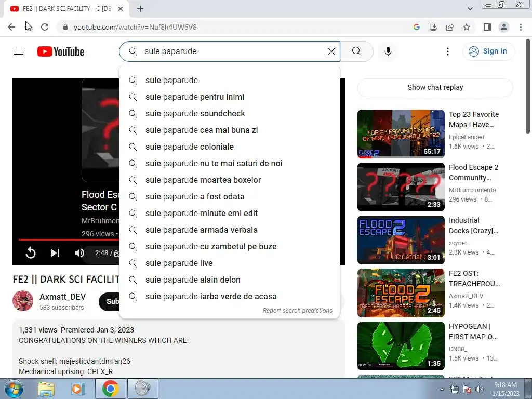Open Flood Escape 2 Community thumbnail
Image resolution: width=532 pixels, height=399 pixels.
[401, 187]
